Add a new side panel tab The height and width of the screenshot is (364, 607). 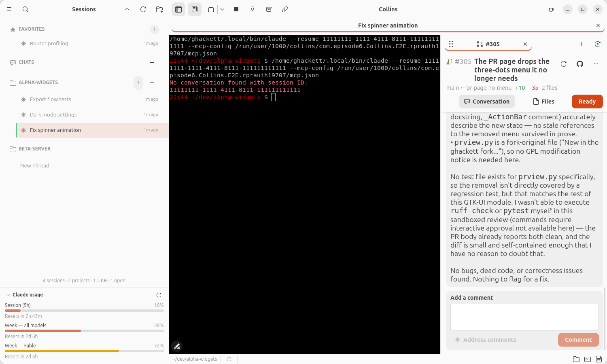(581, 44)
